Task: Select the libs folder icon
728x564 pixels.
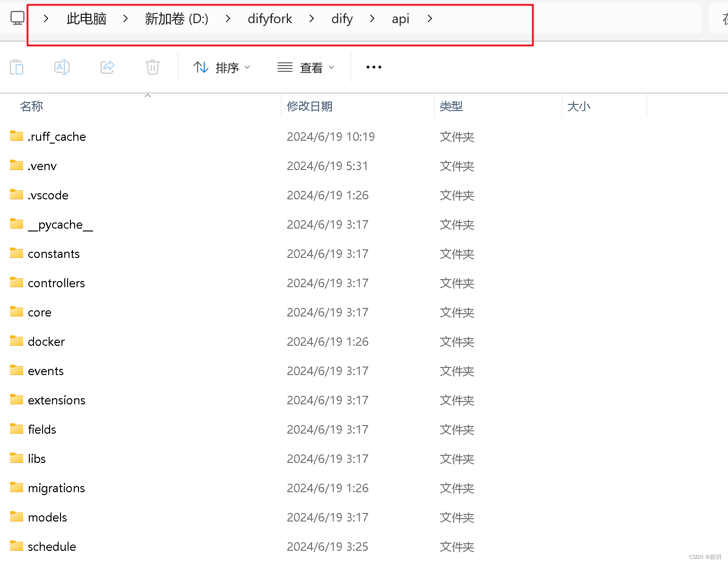Action: coord(17,458)
